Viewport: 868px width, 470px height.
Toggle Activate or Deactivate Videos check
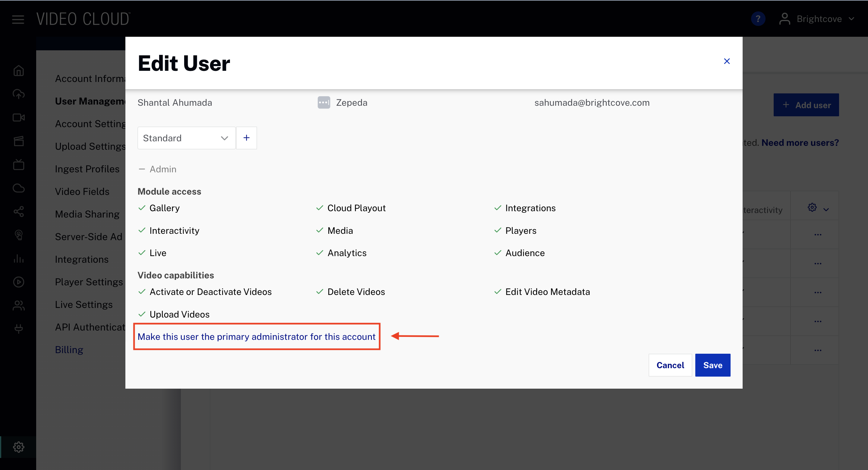(x=142, y=291)
